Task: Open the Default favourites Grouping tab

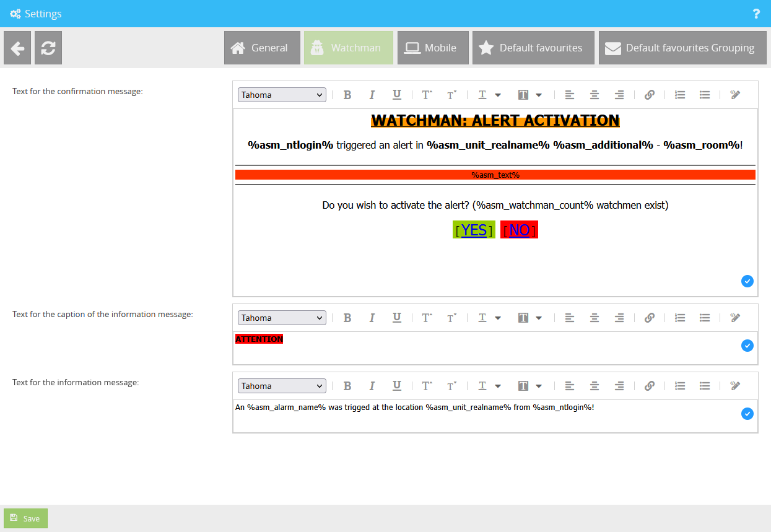Action: [682, 48]
